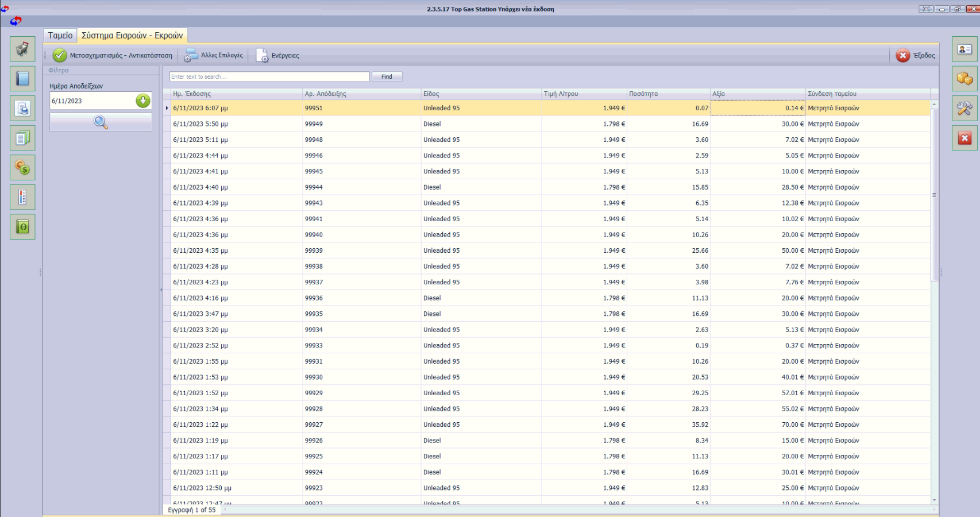Select receipt 99937 cell
The height and width of the screenshot is (517, 980).
click(362, 282)
